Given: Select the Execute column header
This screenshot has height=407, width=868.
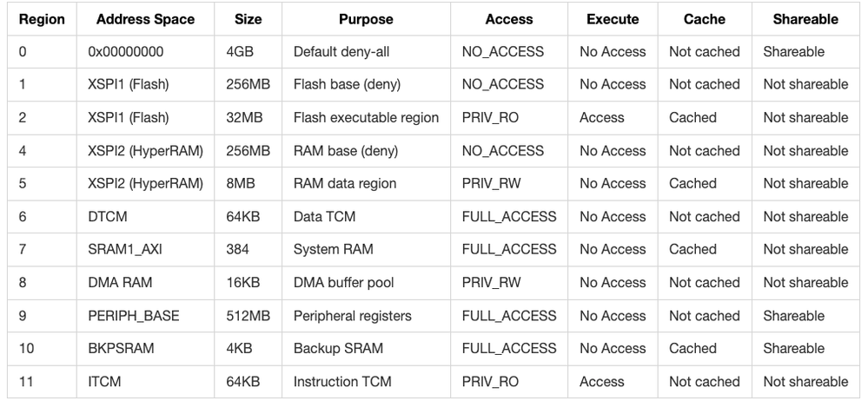Looking at the screenshot, I should (x=613, y=19).
